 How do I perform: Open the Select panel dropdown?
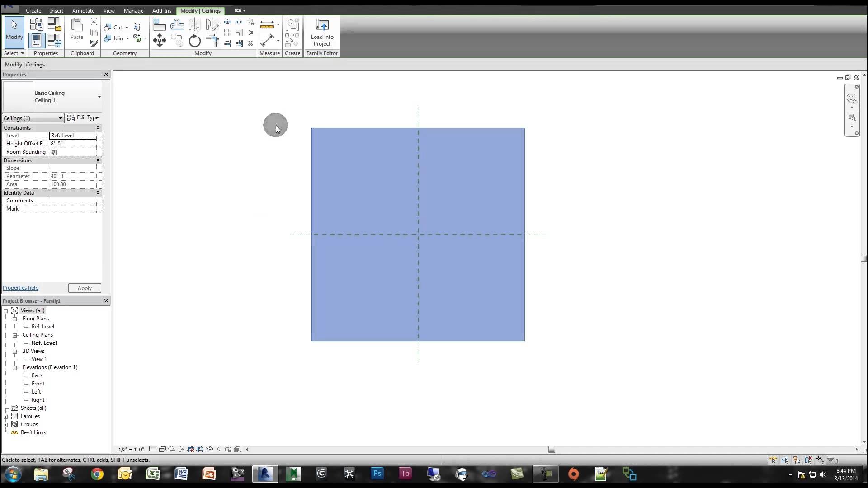(x=14, y=53)
